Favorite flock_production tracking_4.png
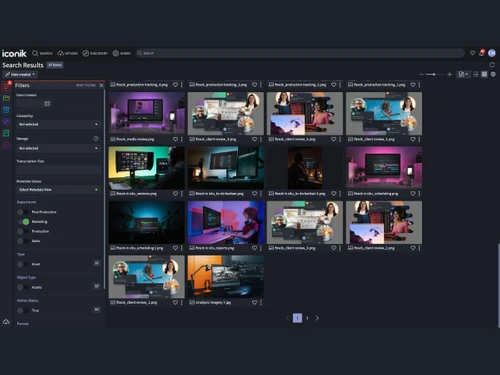The width and height of the screenshot is (500, 375). coord(175,85)
